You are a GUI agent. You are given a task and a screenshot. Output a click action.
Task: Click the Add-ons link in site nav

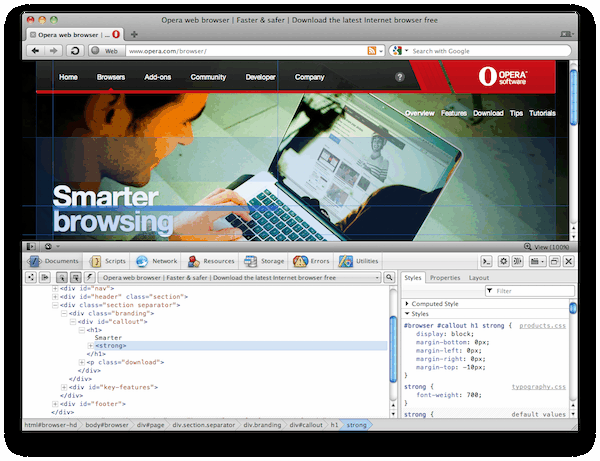point(157,77)
